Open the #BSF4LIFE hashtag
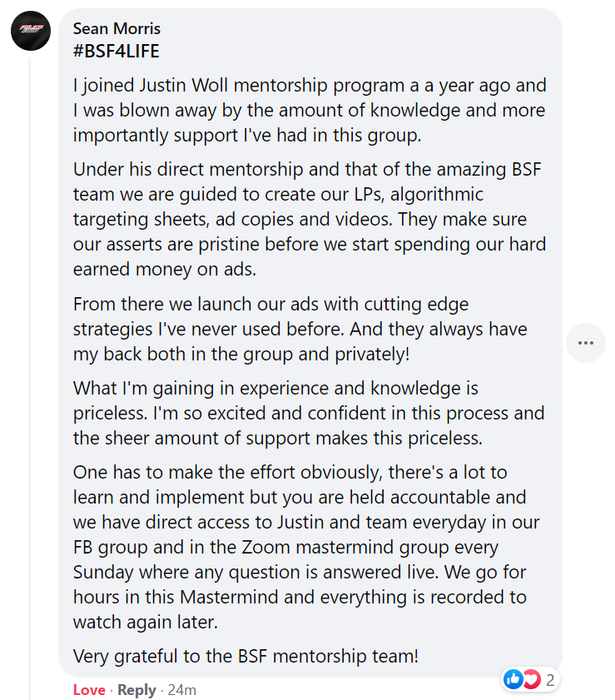615x700 pixels. [x=116, y=51]
